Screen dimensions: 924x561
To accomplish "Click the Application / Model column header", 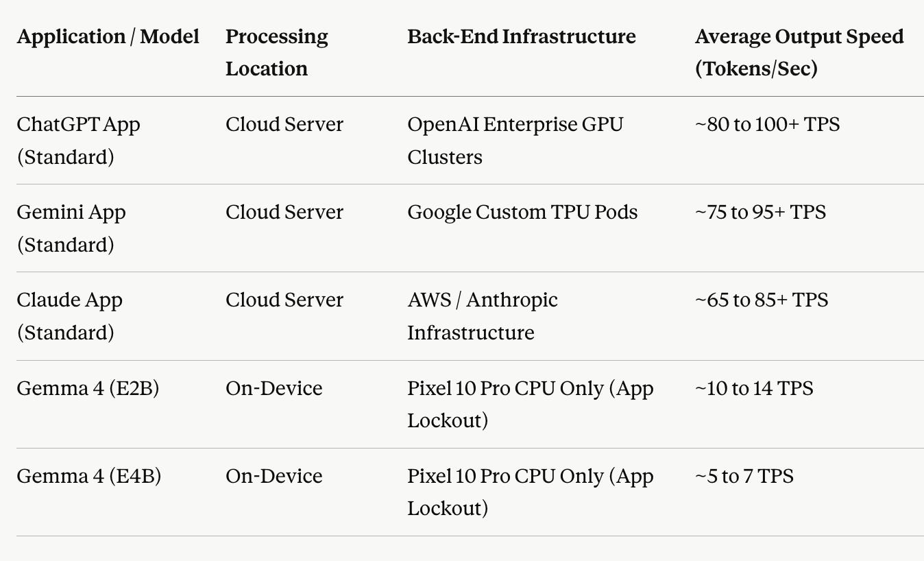I will point(108,37).
